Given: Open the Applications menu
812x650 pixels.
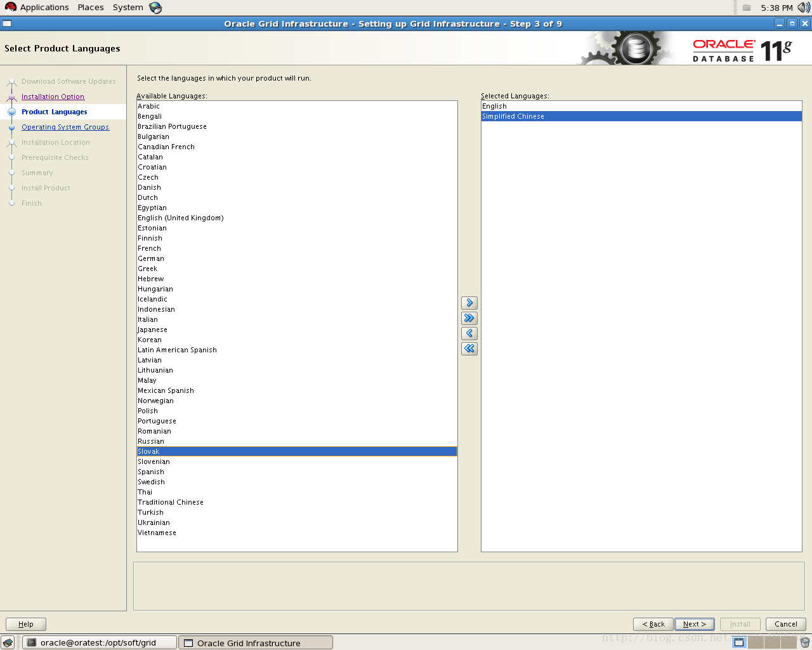Looking at the screenshot, I should (37, 8).
